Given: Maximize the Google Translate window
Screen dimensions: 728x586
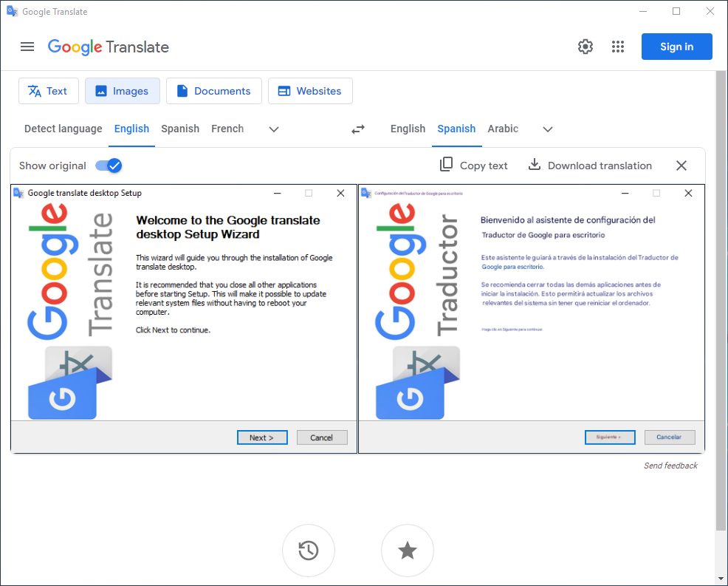Looking at the screenshot, I should [676, 11].
